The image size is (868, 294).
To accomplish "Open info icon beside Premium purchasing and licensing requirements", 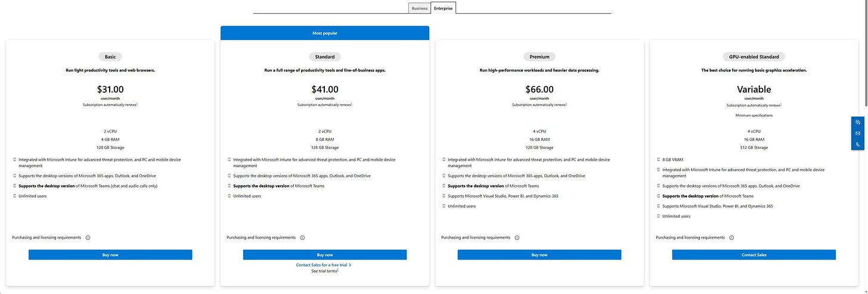I will pos(517,237).
